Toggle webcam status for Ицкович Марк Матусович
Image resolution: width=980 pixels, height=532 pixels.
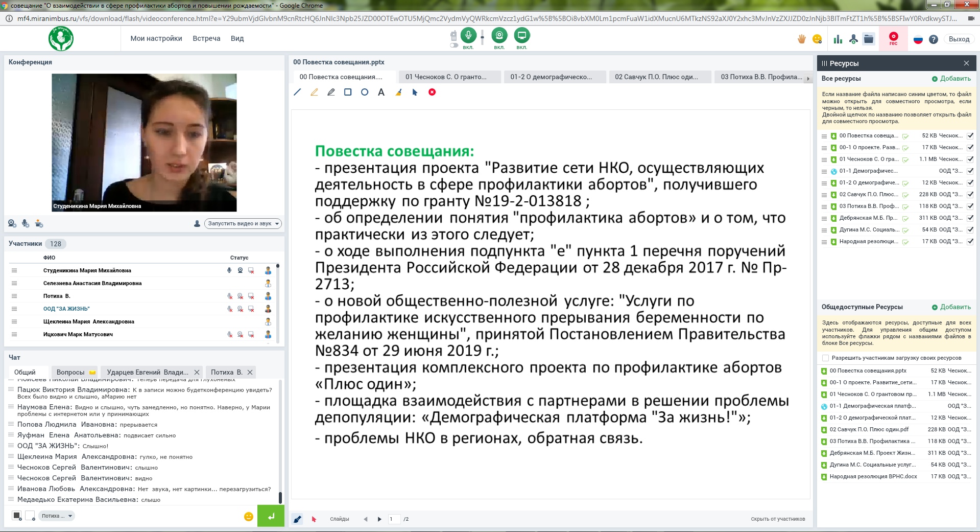(x=240, y=334)
